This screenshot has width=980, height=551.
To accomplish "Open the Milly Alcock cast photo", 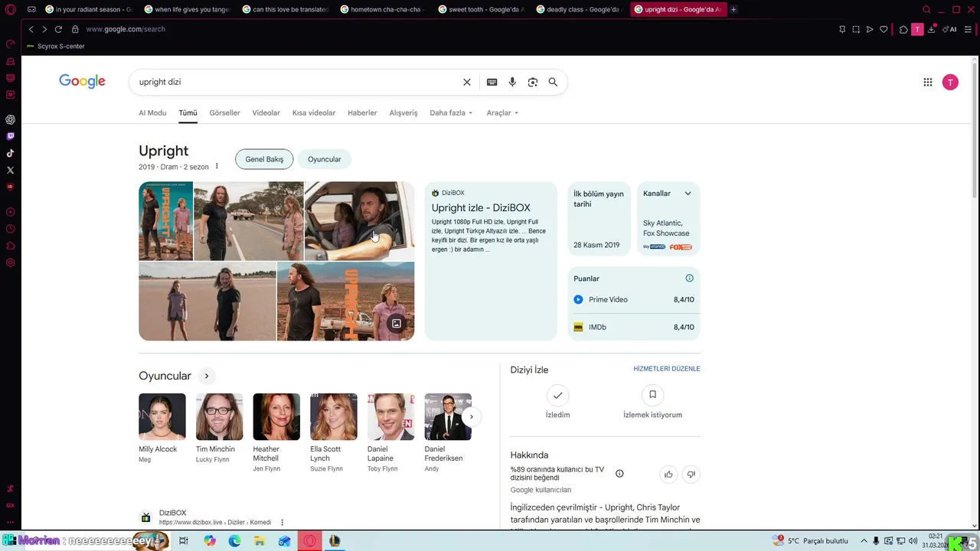I will click(162, 416).
